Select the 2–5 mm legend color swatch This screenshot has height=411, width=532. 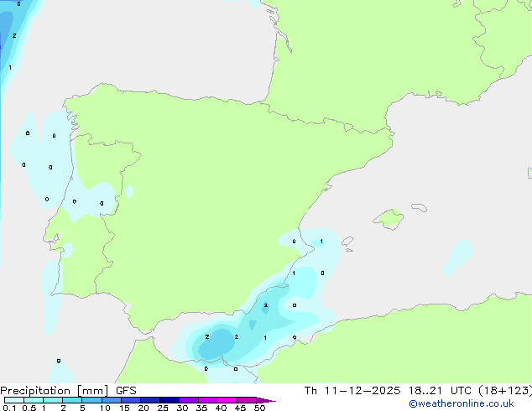(72, 400)
